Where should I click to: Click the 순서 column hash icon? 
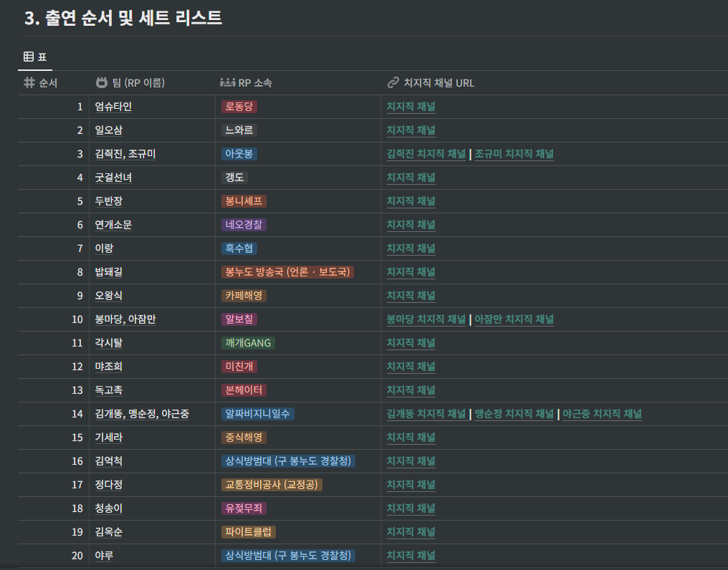tap(29, 82)
